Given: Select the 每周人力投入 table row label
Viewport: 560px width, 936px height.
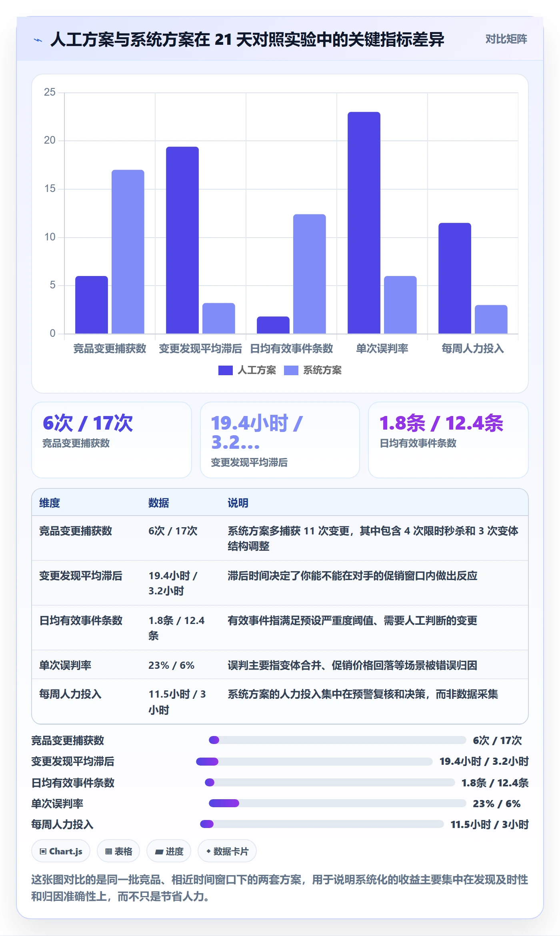Looking at the screenshot, I should pos(70,694).
